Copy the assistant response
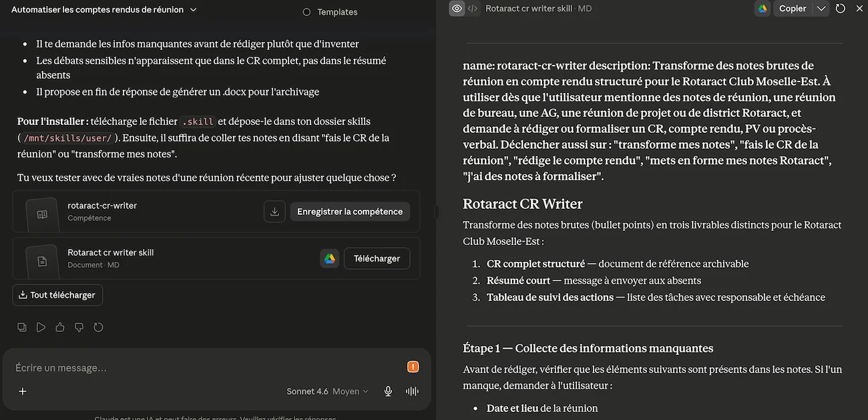The image size is (868, 420). (x=22, y=327)
